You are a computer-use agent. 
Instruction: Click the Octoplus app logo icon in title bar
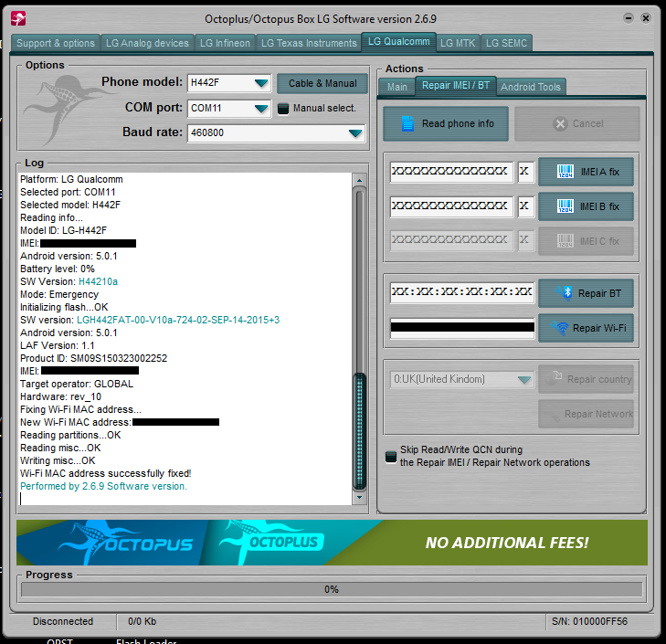[x=18, y=18]
